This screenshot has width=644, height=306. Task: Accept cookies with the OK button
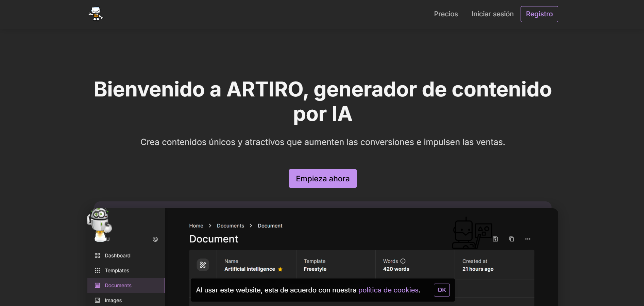(442, 290)
